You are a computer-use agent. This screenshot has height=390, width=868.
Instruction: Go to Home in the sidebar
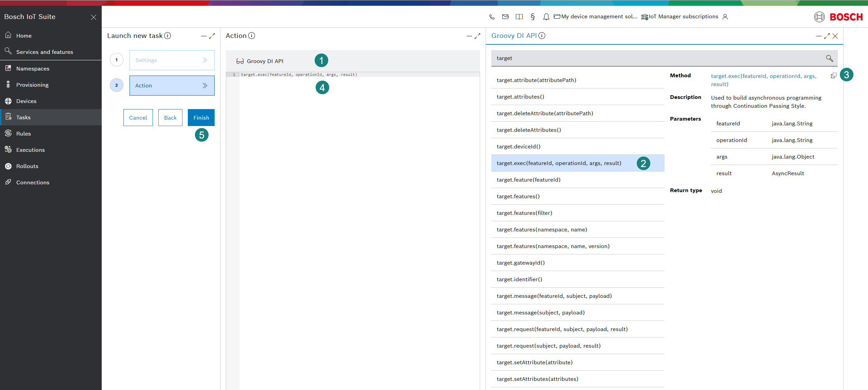point(51,36)
